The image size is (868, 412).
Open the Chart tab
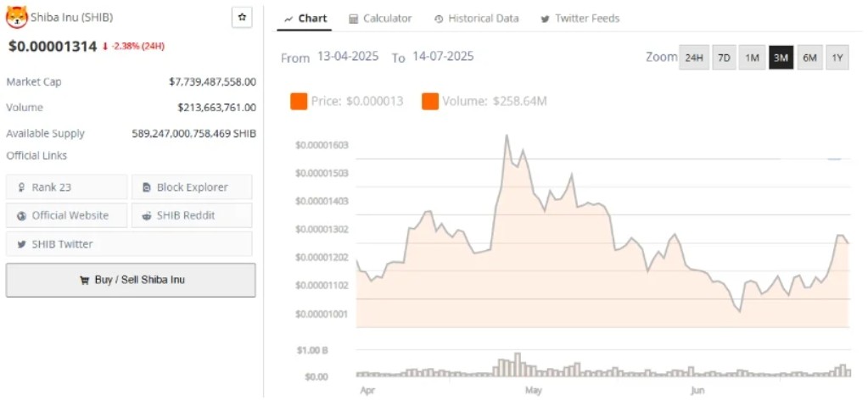coord(305,19)
